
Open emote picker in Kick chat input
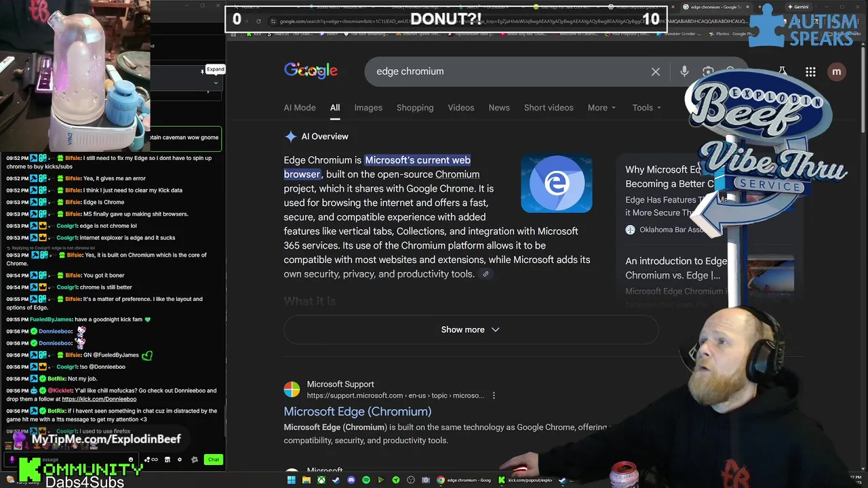pos(131,460)
